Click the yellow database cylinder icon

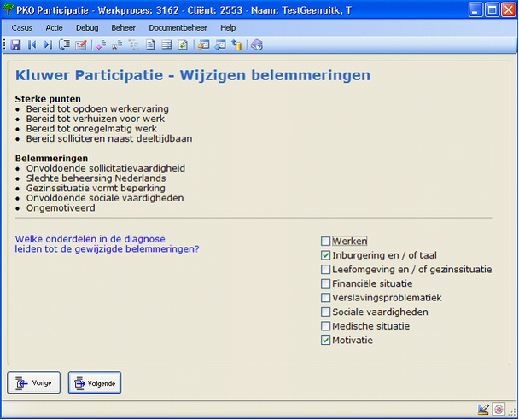click(x=236, y=44)
